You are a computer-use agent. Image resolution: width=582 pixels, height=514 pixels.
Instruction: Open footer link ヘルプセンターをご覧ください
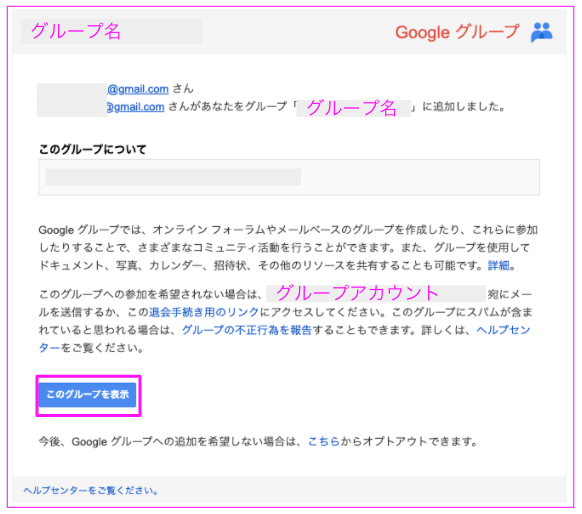point(91,491)
